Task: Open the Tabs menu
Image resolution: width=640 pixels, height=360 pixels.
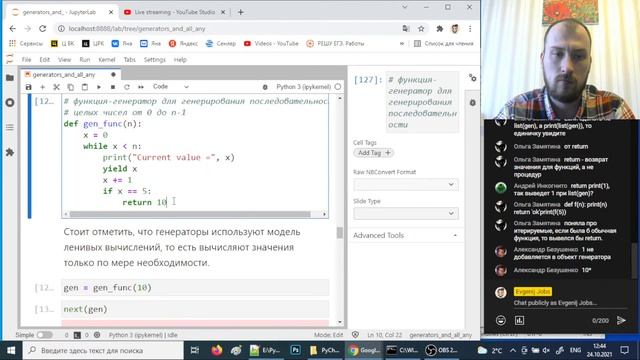Action: coord(129,60)
